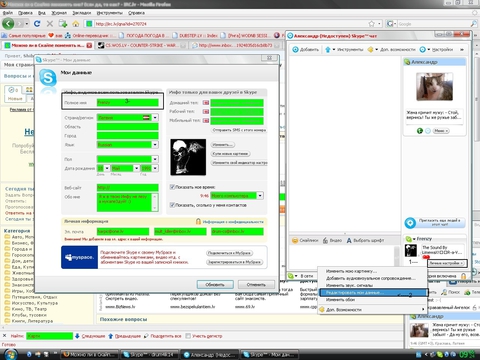Click the Полное имя input field

coord(128,102)
